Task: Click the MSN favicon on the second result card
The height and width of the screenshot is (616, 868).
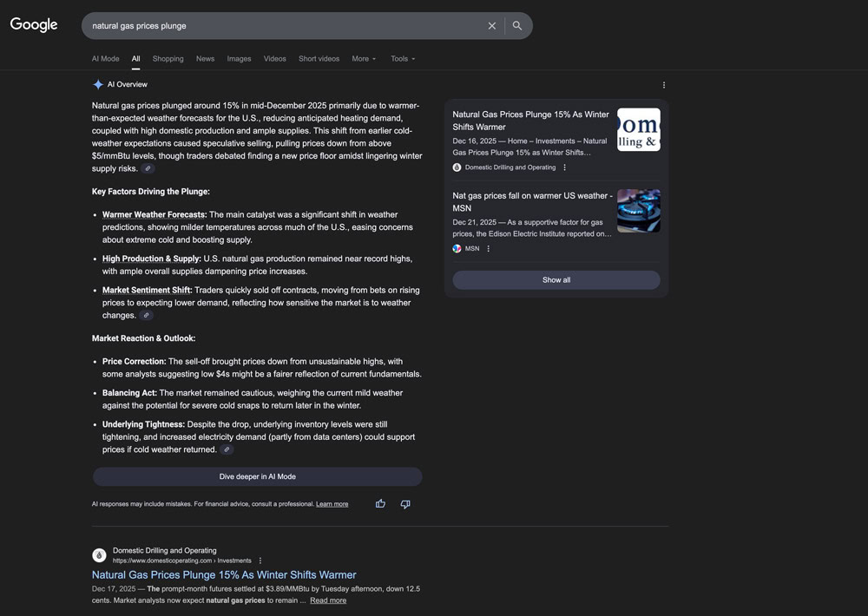Action: click(x=457, y=248)
